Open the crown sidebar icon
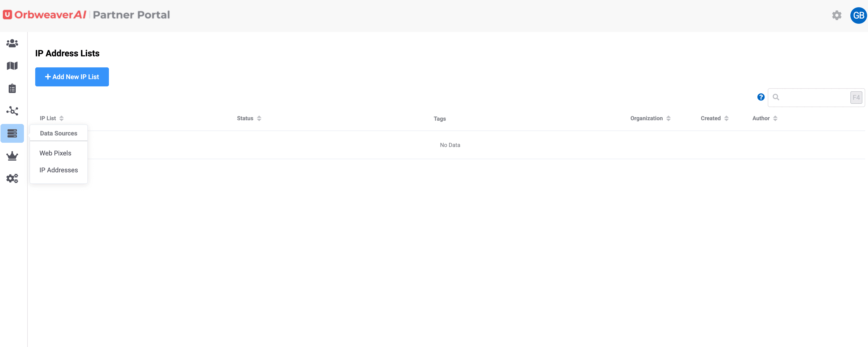Image resolution: width=868 pixels, height=347 pixels. point(12,156)
